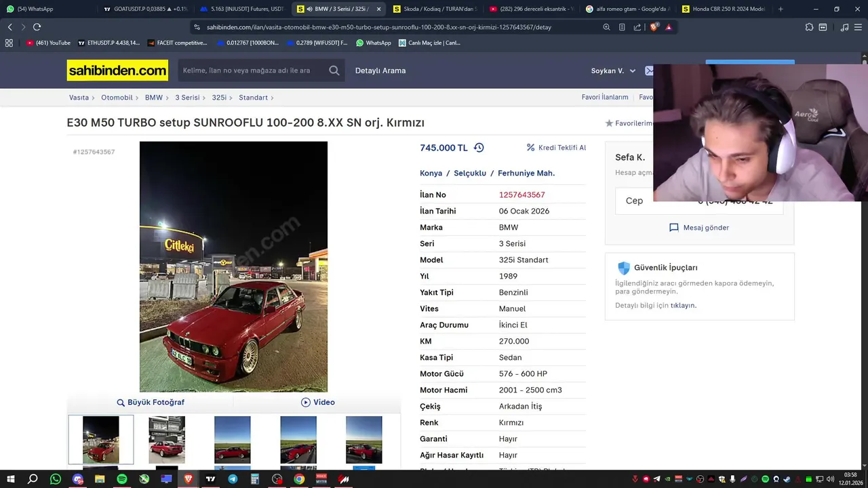The width and height of the screenshot is (868, 488).
Task: Switch to the alfa romeo gtam Google tab
Action: (x=629, y=9)
